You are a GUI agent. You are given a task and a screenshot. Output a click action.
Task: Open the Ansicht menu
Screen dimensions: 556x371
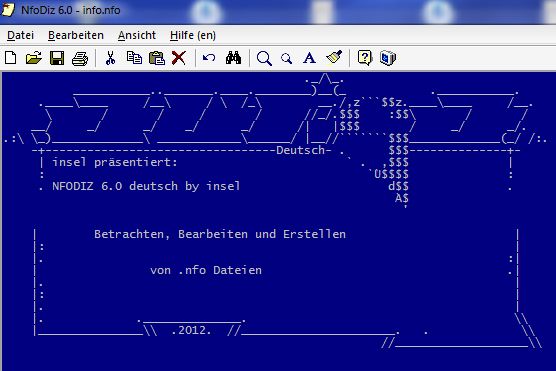[137, 35]
